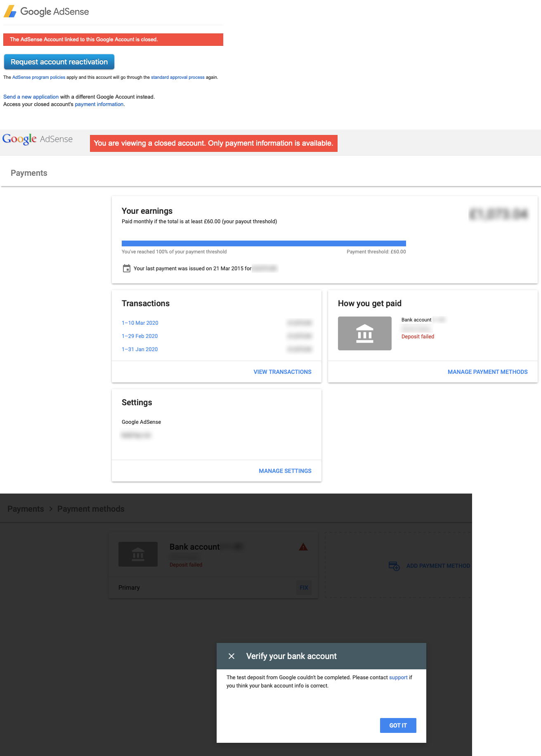Click Request account reactivation button
Screen dimensions: 541x756
point(59,62)
